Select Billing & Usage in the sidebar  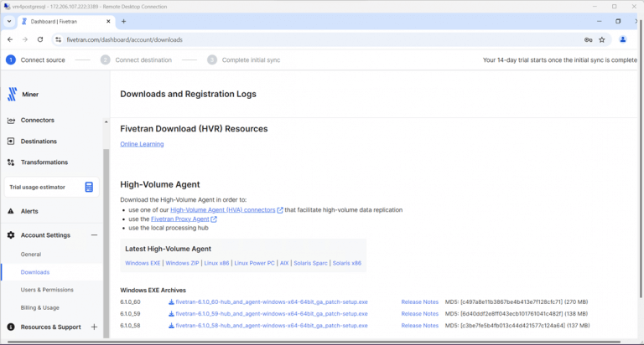tap(40, 307)
